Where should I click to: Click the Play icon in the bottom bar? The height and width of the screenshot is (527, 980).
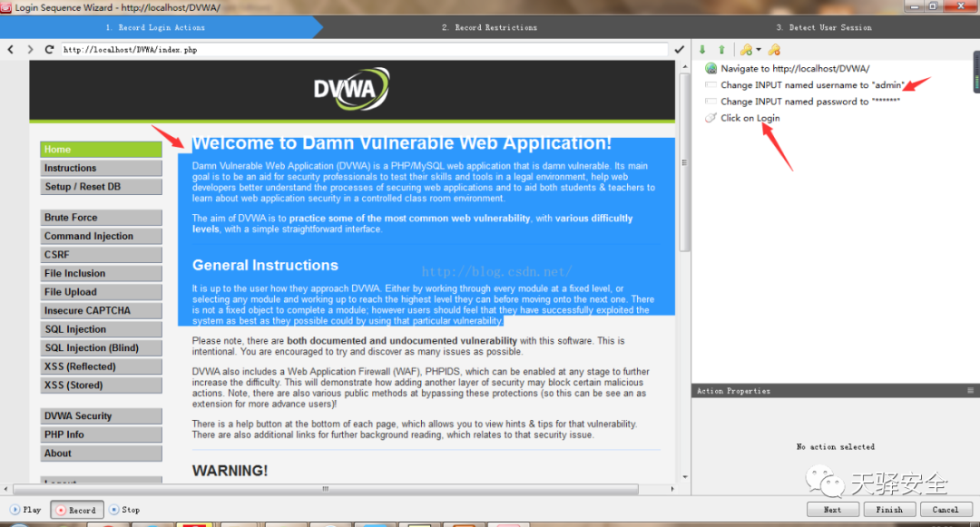coord(15,510)
